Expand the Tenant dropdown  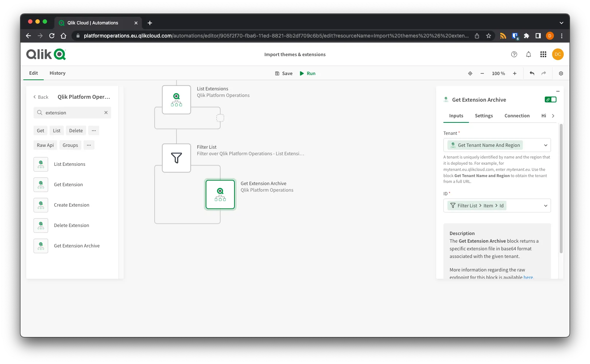coord(546,145)
